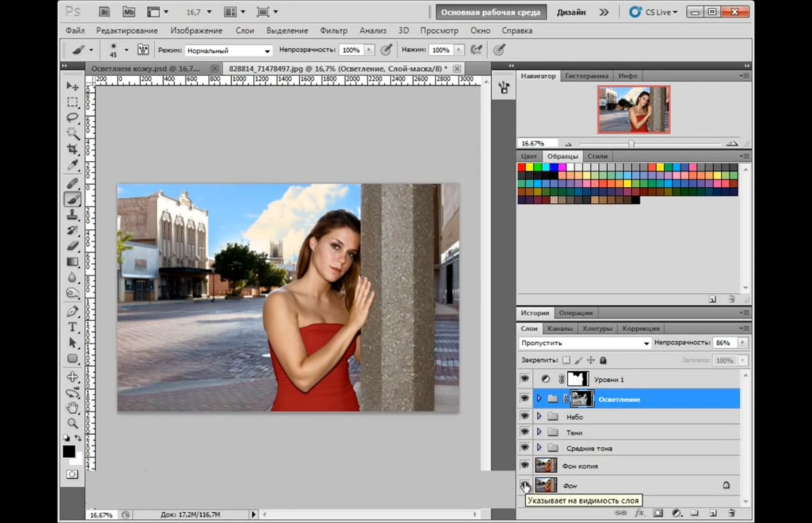Image resolution: width=812 pixels, height=523 pixels.
Task: Select the Rectangular Marquee tool
Action: [72, 102]
